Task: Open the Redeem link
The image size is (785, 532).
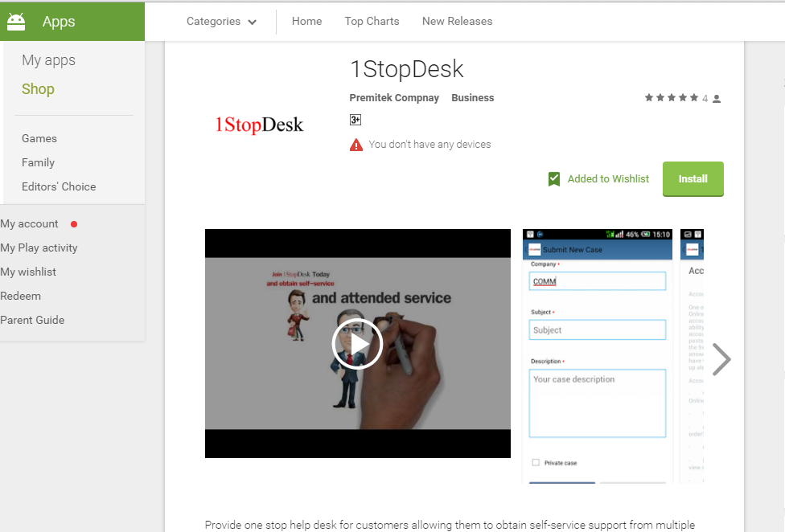Action: pos(21,296)
